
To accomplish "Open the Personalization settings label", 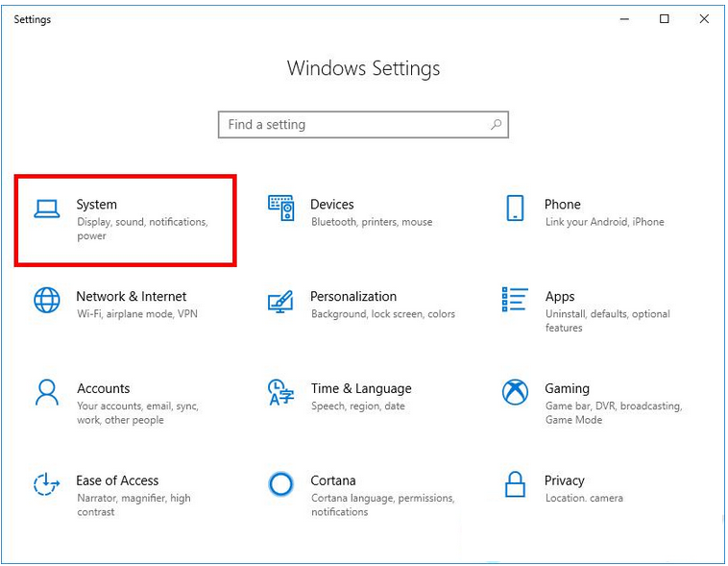I will coord(353,297).
